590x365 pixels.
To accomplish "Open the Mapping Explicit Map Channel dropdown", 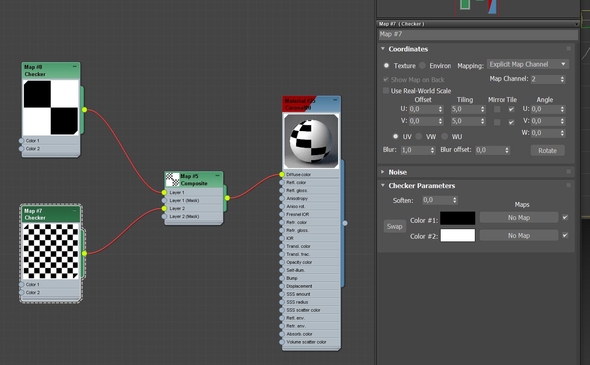I will 528,64.
